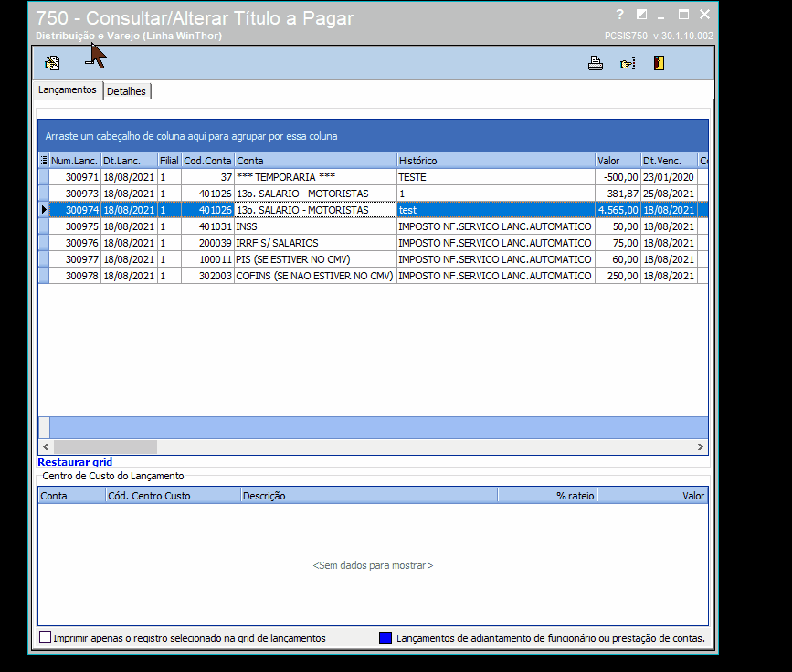
Task: Click COFINS (SE NAO ESTIVER NO CMV) cell
Action: click(316, 276)
